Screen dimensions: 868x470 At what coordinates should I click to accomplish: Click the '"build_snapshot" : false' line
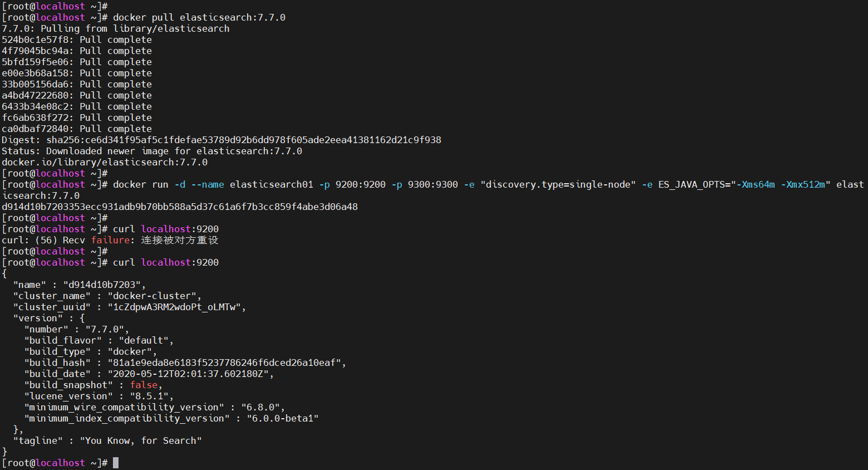coord(93,385)
